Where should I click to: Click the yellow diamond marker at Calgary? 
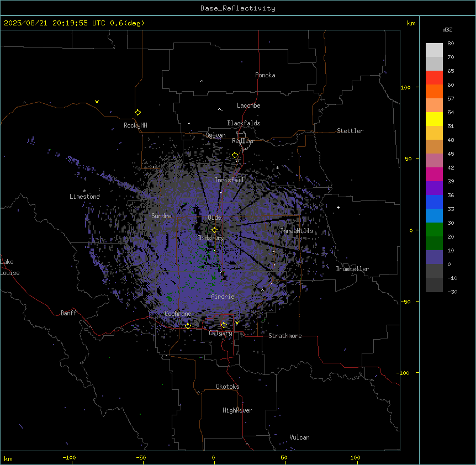tap(224, 325)
